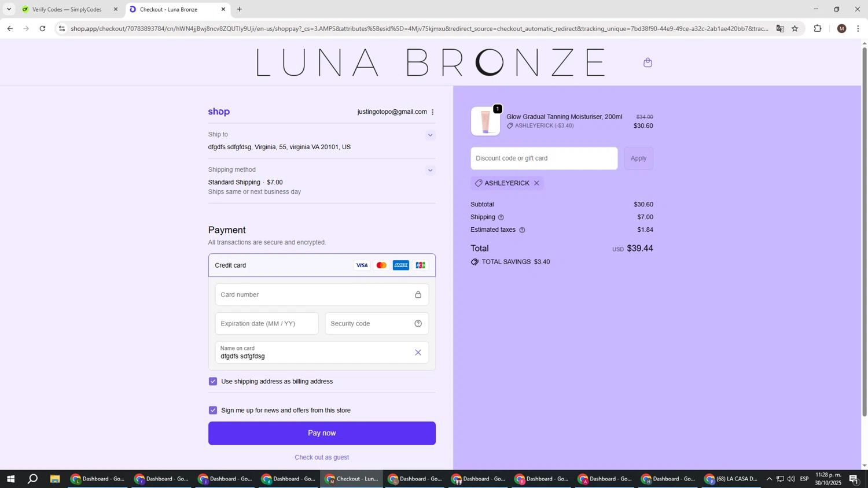Open the Check out as guest link
Screen dimensions: 868x488
tap(322, 457)
